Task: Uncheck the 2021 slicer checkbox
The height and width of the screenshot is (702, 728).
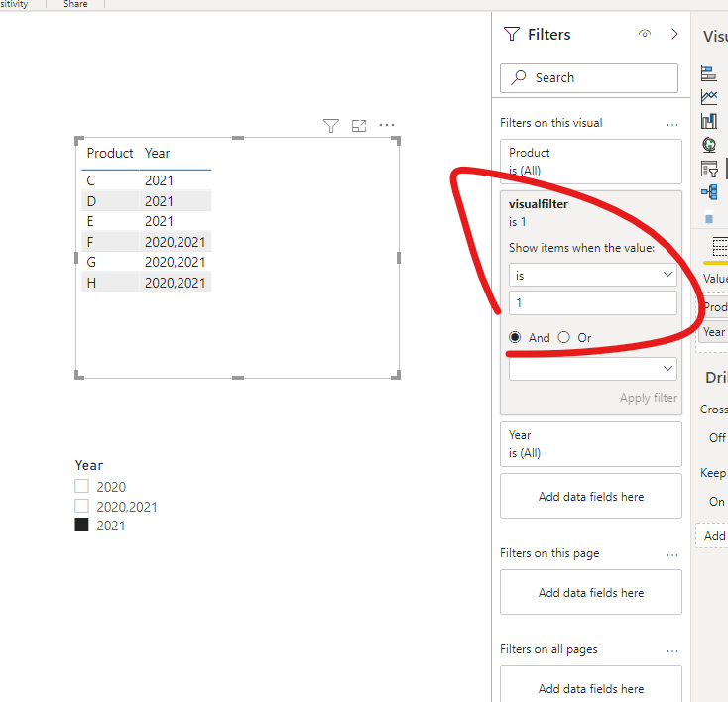Action: (x=81, y=525)
